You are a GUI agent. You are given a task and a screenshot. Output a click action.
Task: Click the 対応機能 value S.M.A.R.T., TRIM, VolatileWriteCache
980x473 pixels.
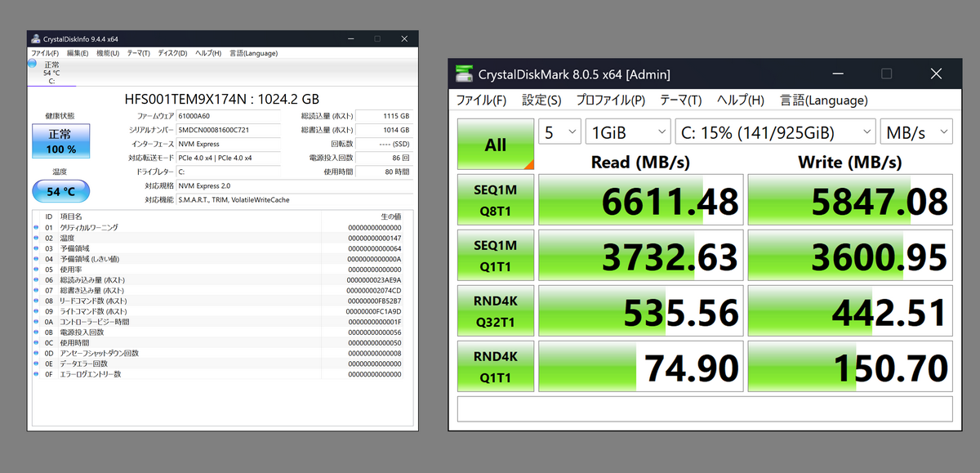tap(294, 199)
